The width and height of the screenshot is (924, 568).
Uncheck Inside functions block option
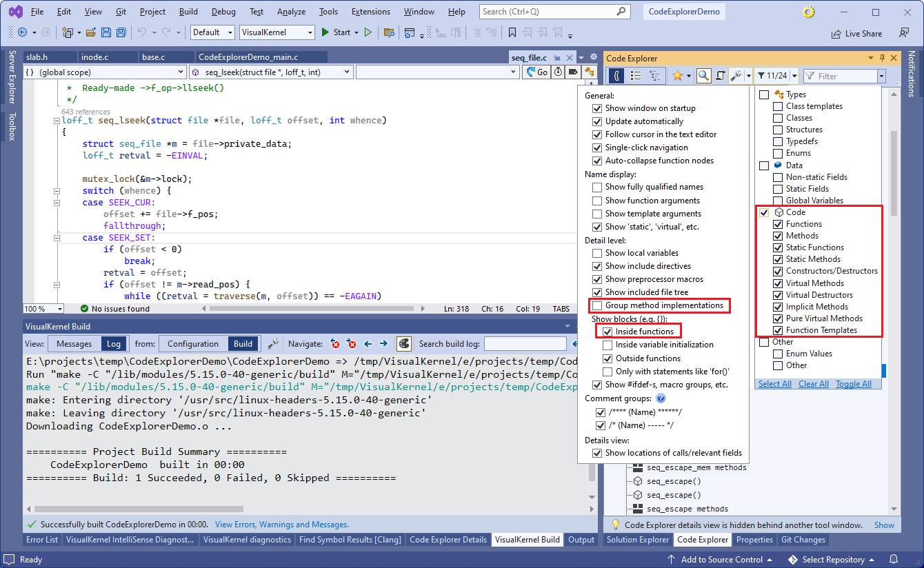[607, 332]
